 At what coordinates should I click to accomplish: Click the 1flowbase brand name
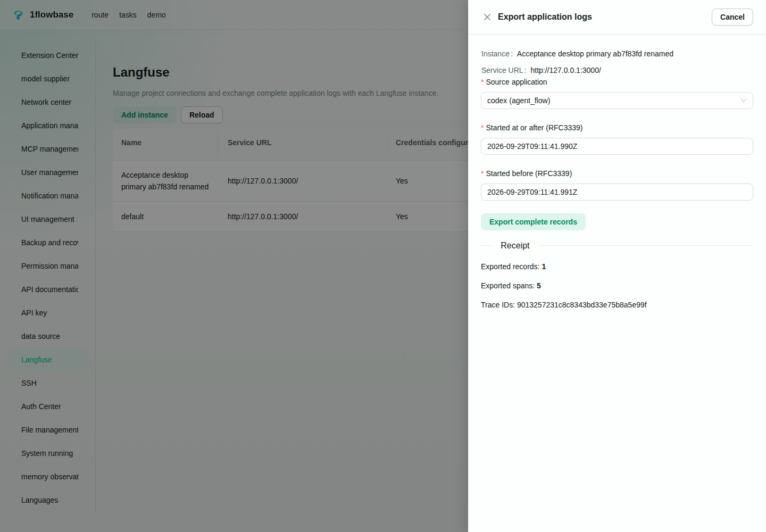coord(52,15)
